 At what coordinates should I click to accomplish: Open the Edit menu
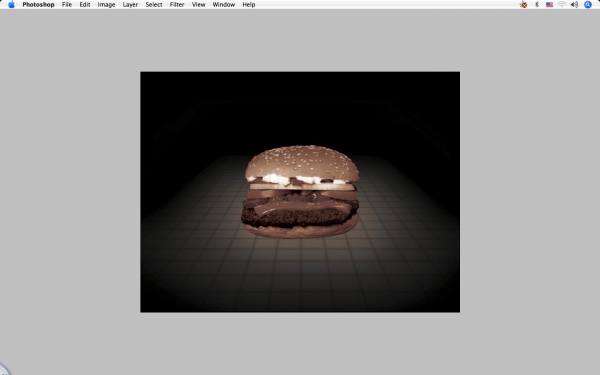[x=85, y=5]
